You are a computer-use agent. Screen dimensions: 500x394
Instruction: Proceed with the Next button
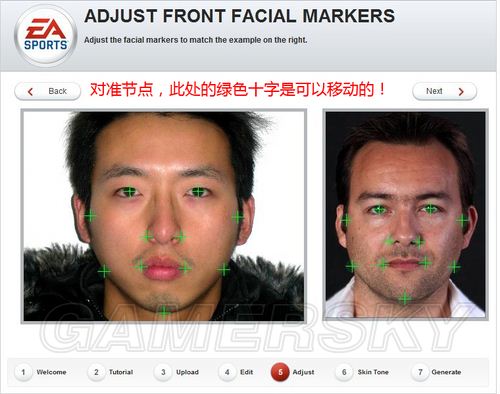point(444,91)
